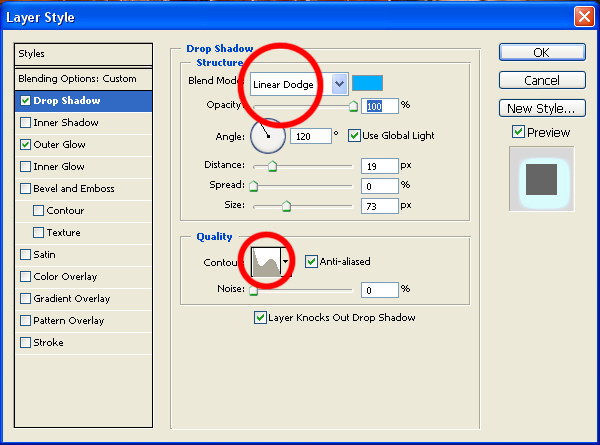Disable the Outer Glow checkbox
600x445 pixels.
[x=25, y=145]
